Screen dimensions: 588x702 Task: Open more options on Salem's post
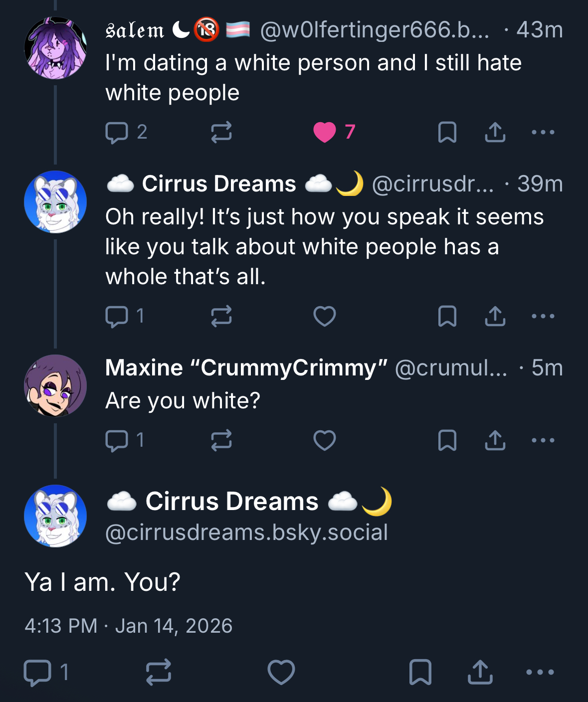click(543, 133)
